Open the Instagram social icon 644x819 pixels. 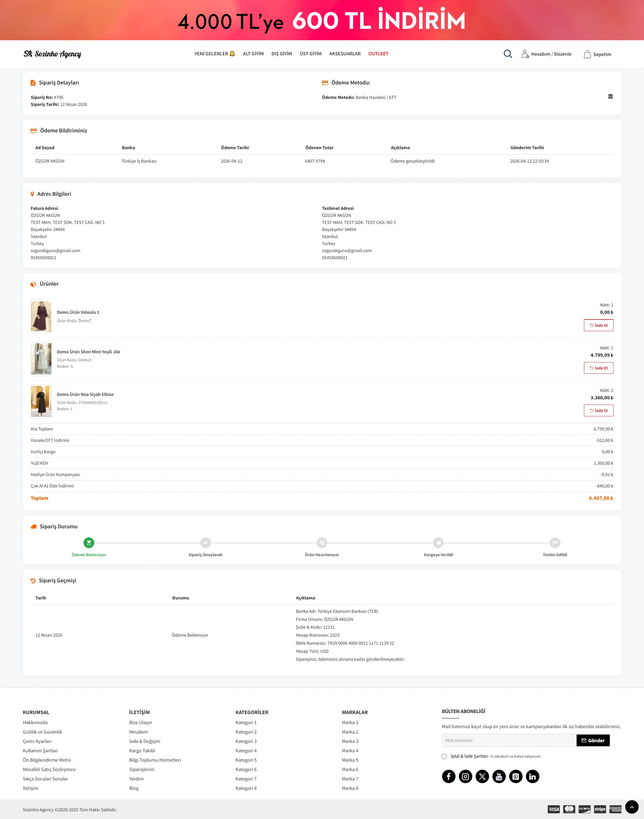pos(465,776)
